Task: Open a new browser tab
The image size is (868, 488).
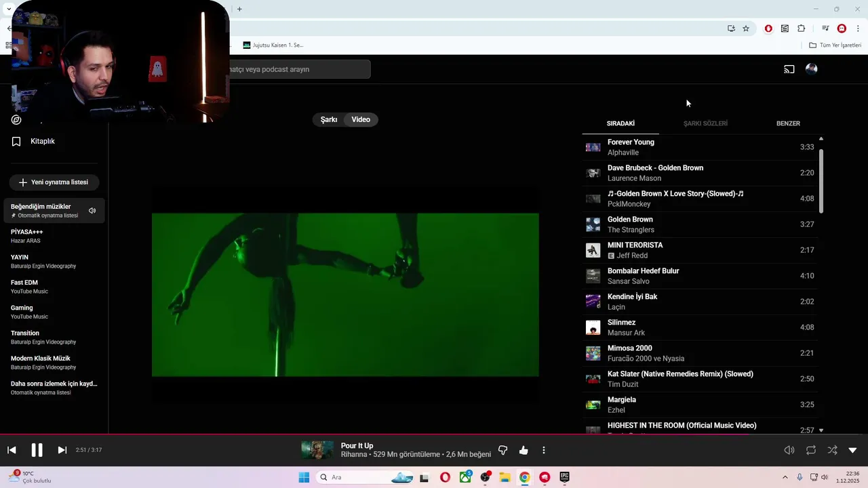Action: 239,9
